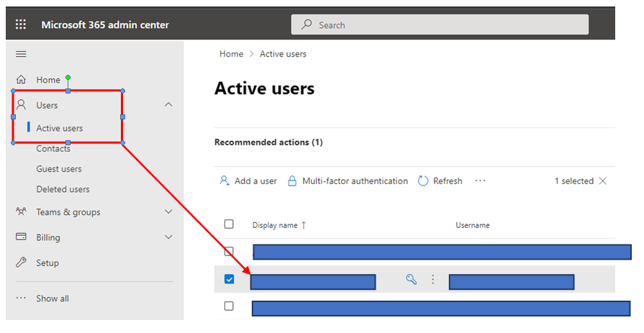This screenshot has width=644, height=333.
Task: Click the reset password key icon
Action: 411,279
